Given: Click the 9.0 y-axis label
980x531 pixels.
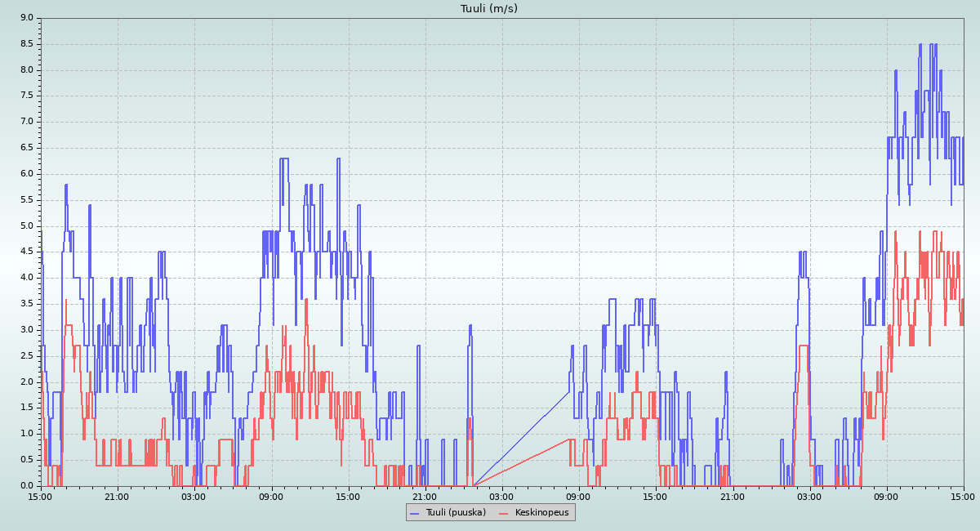Looking at the screenshot, I should click(x=26, y=18).
